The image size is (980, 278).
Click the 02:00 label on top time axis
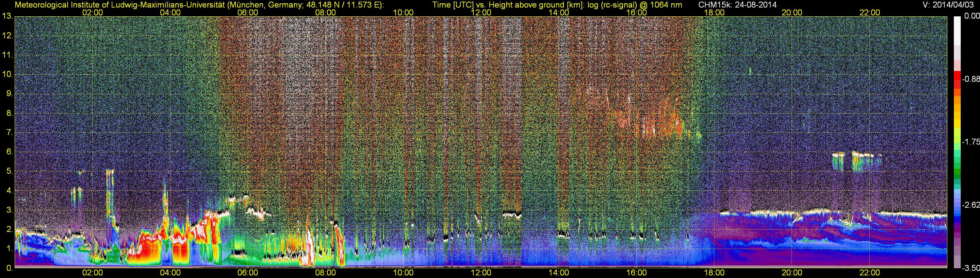(92, 12)
